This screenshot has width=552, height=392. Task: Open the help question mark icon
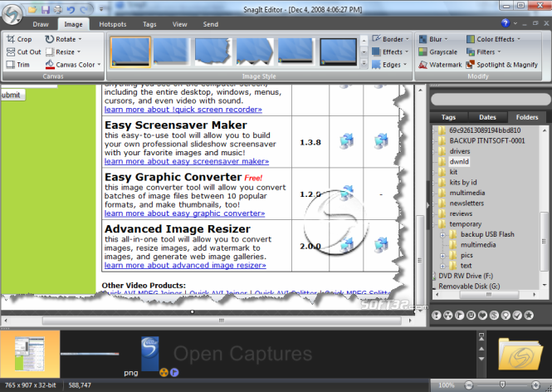click(x=506, y=23)
